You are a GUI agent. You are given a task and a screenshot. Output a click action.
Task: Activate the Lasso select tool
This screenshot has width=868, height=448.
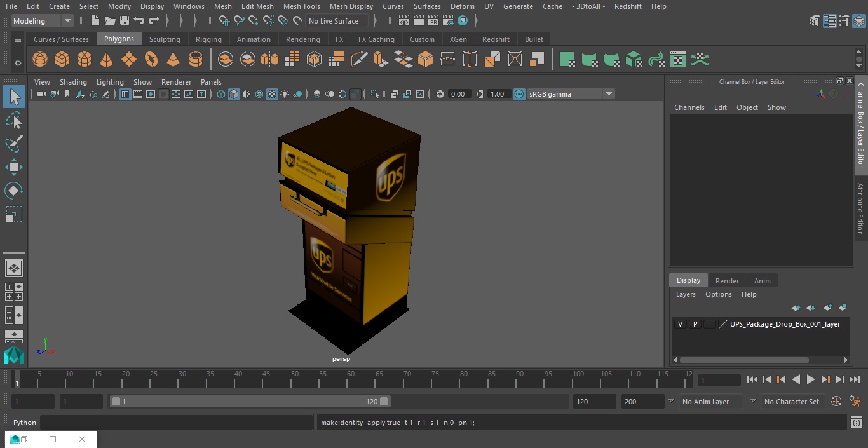(14, 121)
